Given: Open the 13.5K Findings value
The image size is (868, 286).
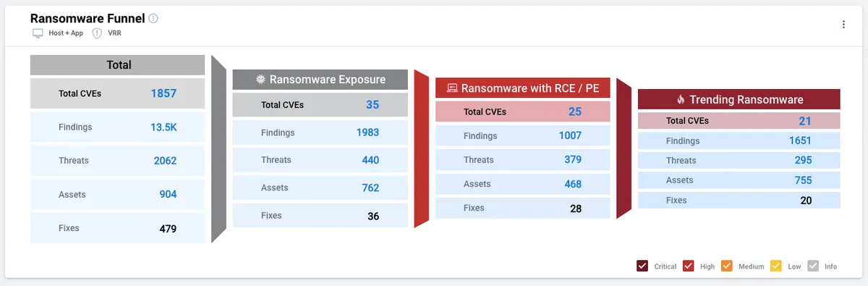Looking at the screenshot, I should click(x=163, y=127).
